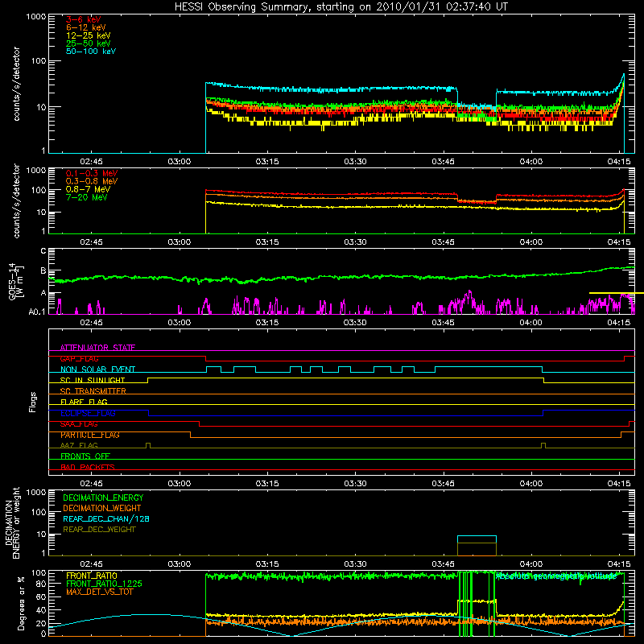Click the NON_SOLAR_EVENT flag label
644x644 pixels.
pos(97,369)
